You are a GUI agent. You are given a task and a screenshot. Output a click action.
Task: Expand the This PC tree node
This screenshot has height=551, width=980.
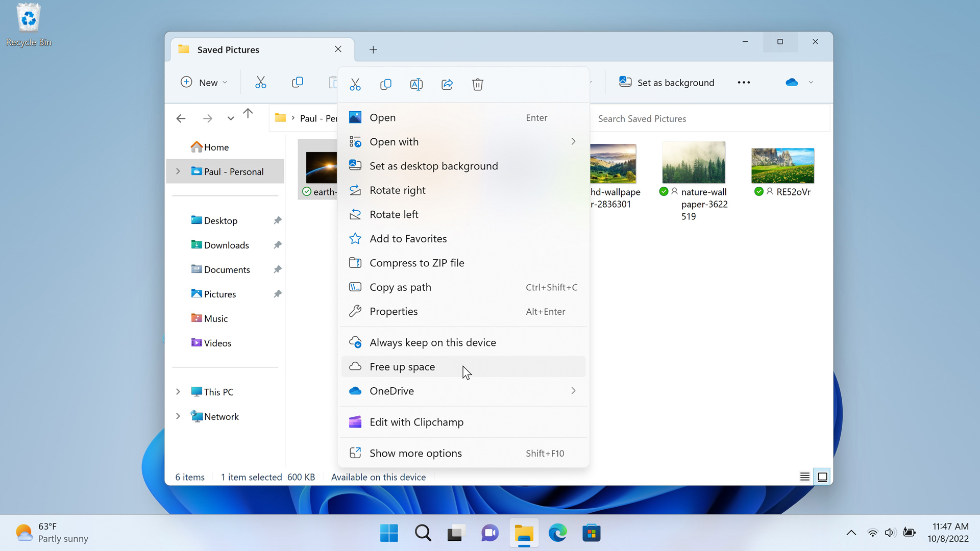(x=178, y=392)
